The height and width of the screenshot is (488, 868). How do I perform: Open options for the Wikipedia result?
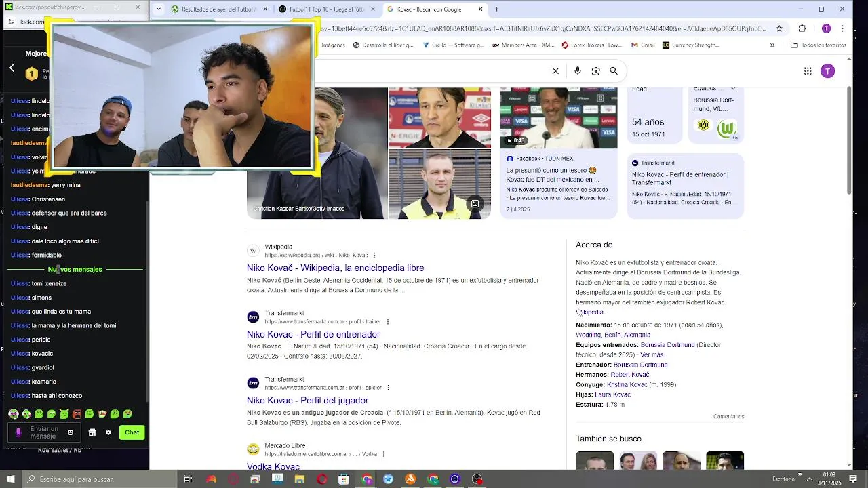(374, 256)
